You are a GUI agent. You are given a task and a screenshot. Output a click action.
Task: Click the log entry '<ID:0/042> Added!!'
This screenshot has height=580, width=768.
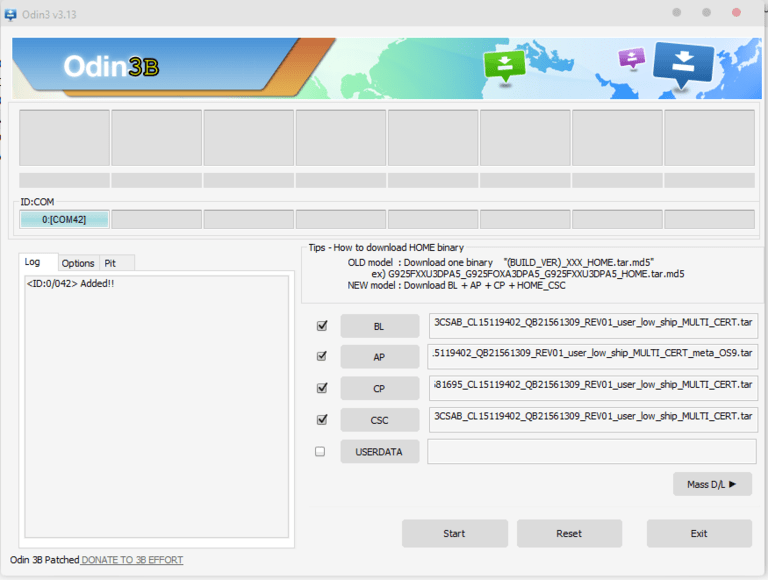71,284
